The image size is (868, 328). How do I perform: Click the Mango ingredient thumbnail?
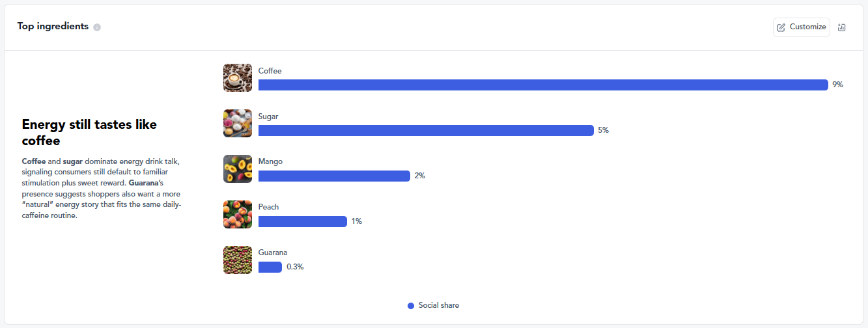pyautogui.click(x=238, y=169)
